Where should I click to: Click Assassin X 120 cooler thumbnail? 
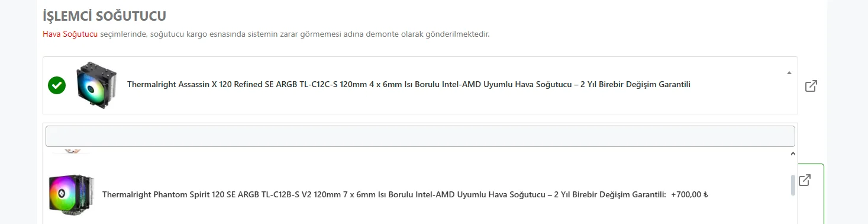click(x=96, y=85)
